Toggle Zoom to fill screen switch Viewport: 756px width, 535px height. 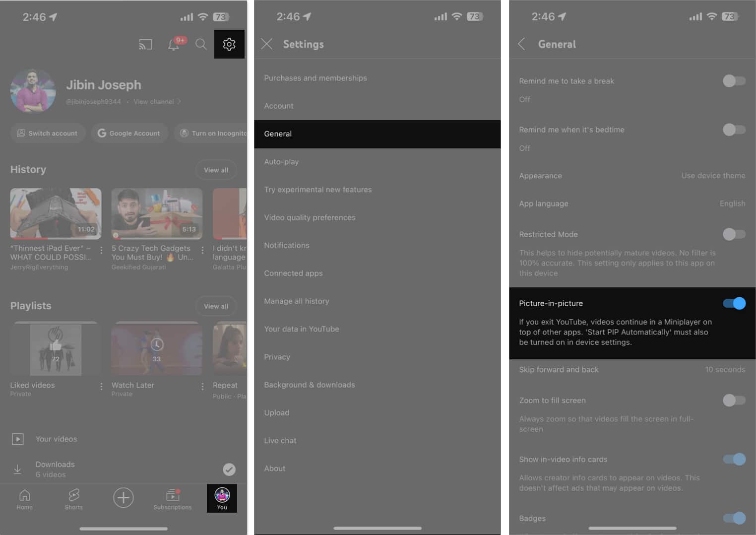click(x=734, y=400)
